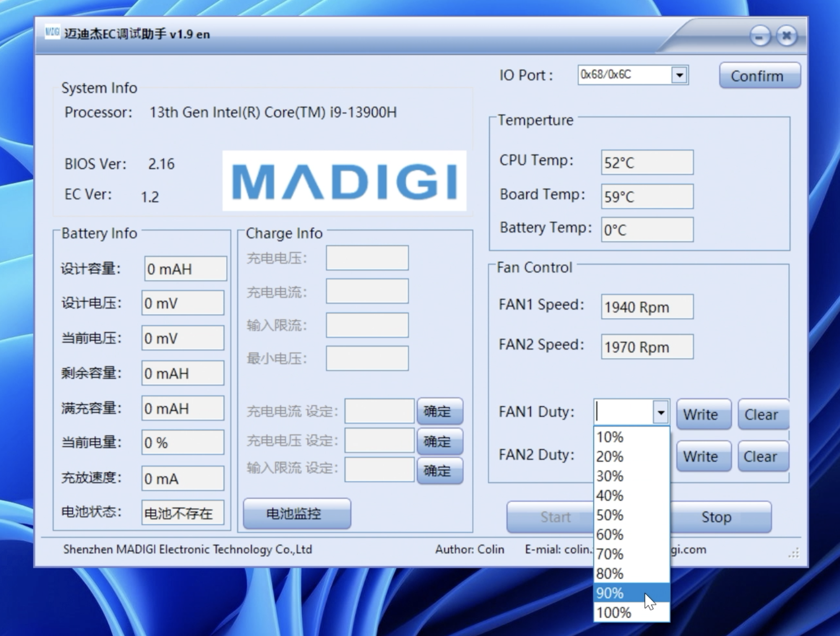Click the 充放速度 value field
The image size is (840, 636).
tap(182, 478)
